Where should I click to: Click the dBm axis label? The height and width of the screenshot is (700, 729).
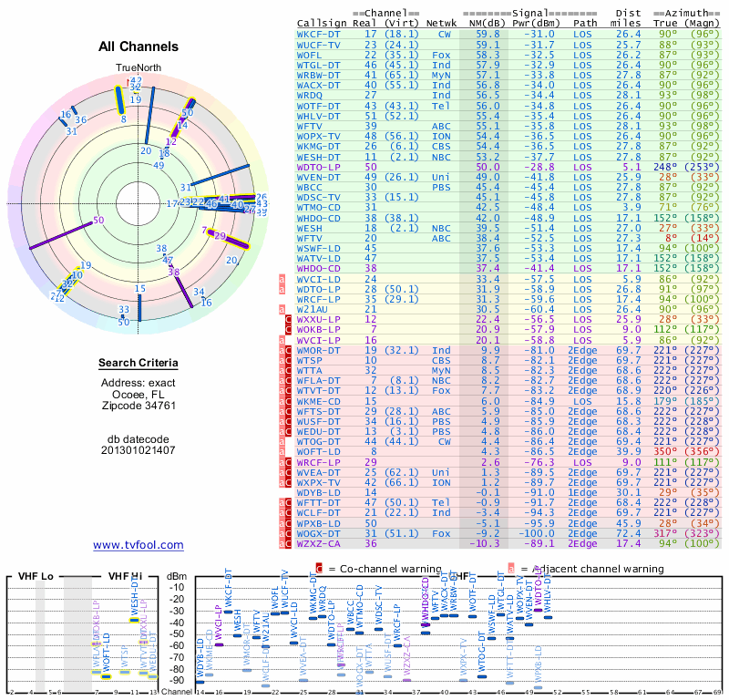[177, 577]
